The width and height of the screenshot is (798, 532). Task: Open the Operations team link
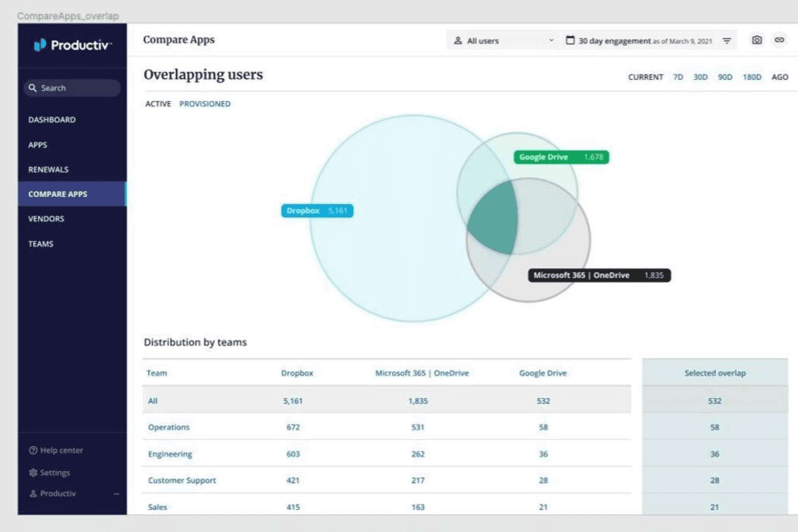tap(169, 427)
